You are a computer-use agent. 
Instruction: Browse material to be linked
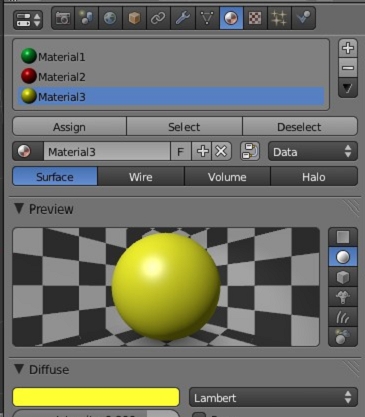[x=28, y=151]
